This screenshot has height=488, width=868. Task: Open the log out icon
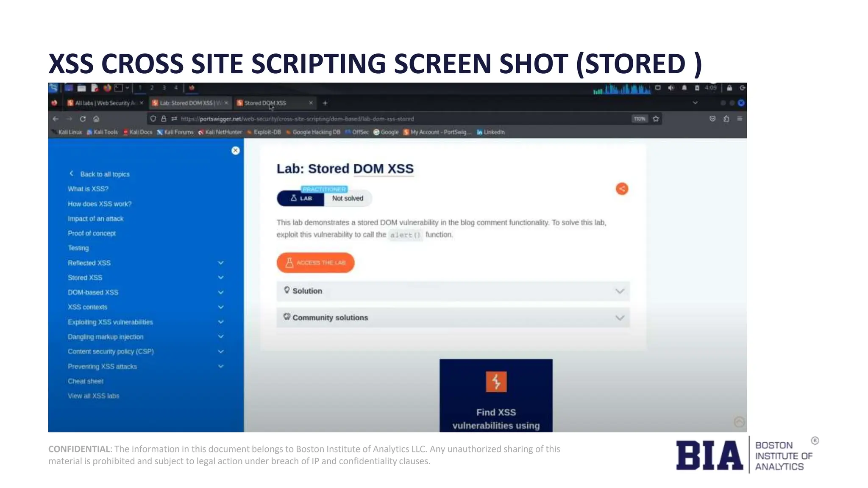pos(742,88)
